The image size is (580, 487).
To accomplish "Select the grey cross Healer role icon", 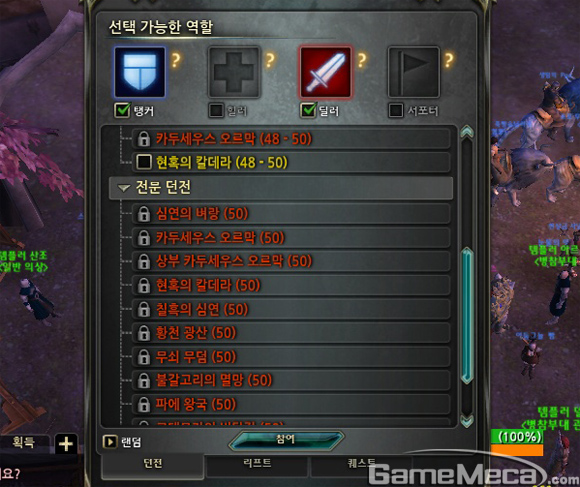I will (234, 72).
